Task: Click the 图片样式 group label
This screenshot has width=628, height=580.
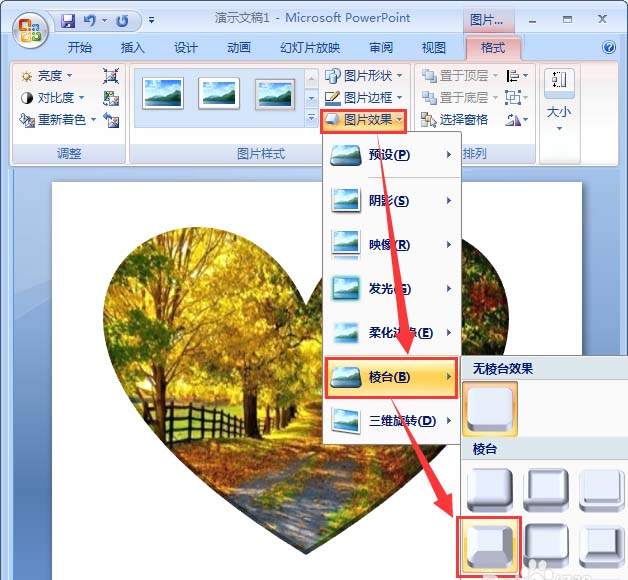Action: tap(261, 153)
